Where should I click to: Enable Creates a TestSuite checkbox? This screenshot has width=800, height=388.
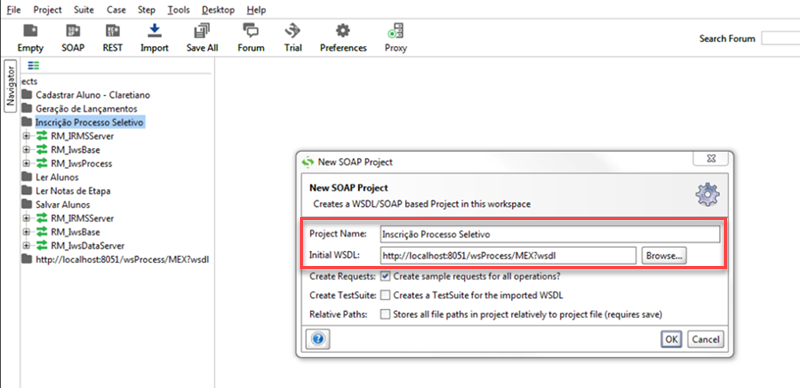[x=386, y=295]
